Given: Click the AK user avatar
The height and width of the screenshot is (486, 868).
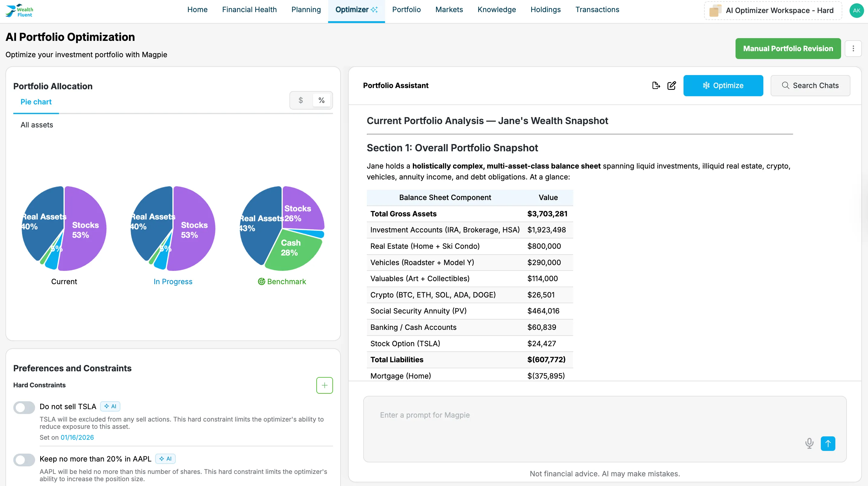Looking at the screenshot, I should tap(856, 11).
